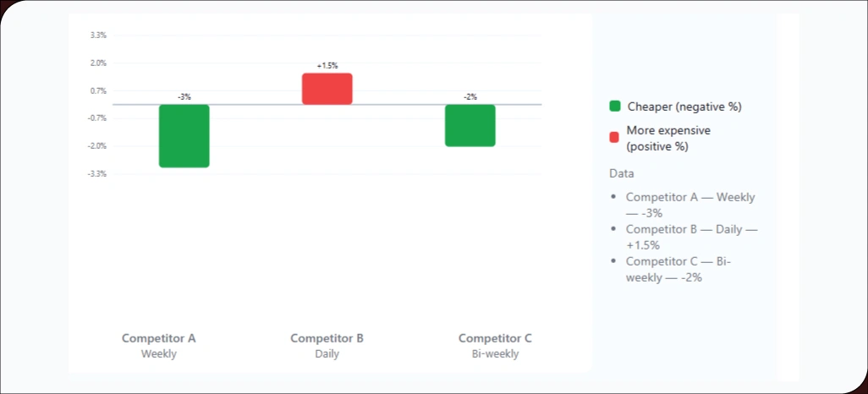The height and width of the screenshot is (394, 868).
Task: Click the -2% value label above Competitor C
Action: tap(470, 97)
